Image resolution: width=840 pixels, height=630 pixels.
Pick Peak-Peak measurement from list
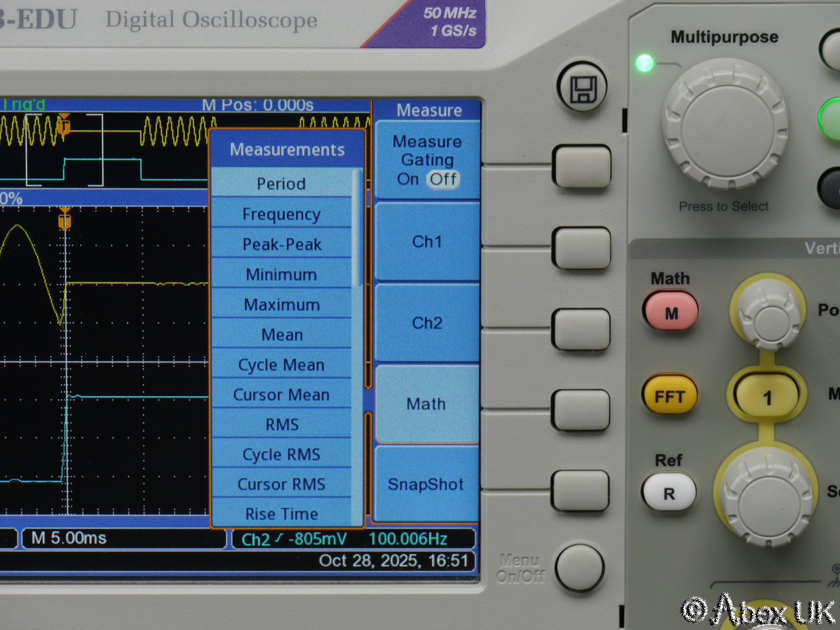pyautogui.click(x=281, y=244)
